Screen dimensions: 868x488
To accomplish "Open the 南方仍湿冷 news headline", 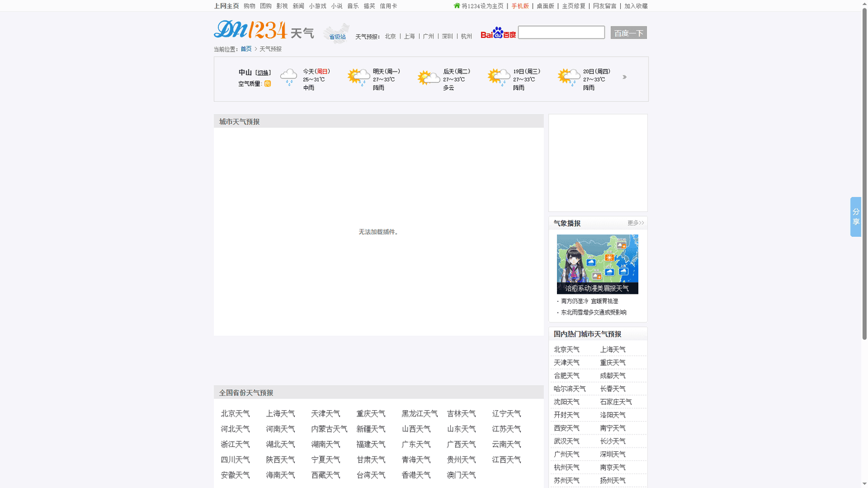I will (590, 301).
